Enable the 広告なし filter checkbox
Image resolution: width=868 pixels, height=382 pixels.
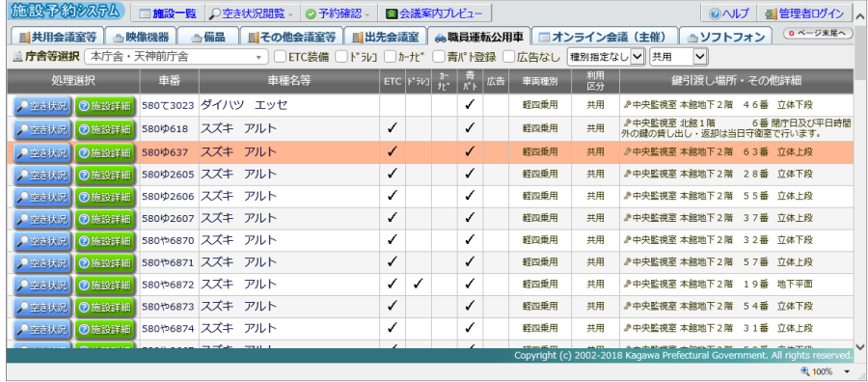pos(508,57)
